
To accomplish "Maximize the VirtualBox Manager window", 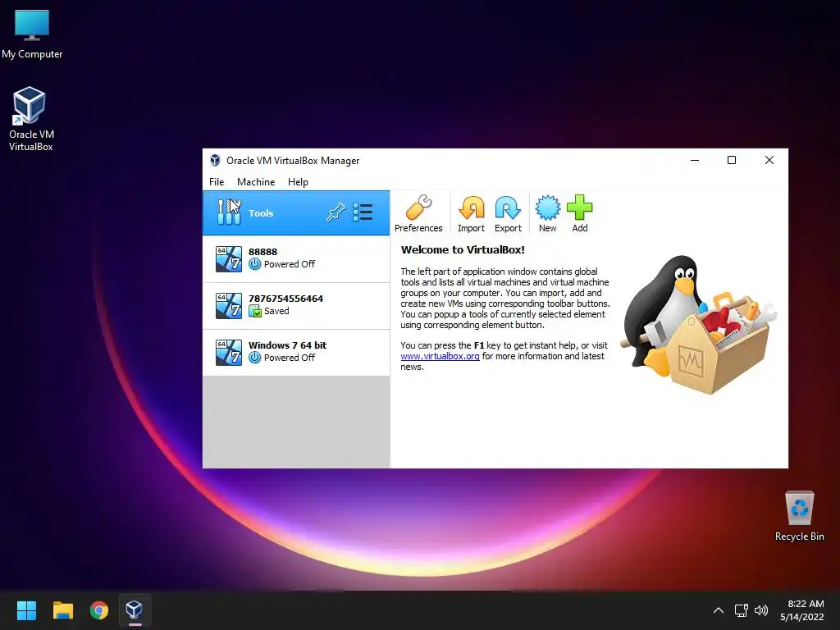I will (731, 160).
